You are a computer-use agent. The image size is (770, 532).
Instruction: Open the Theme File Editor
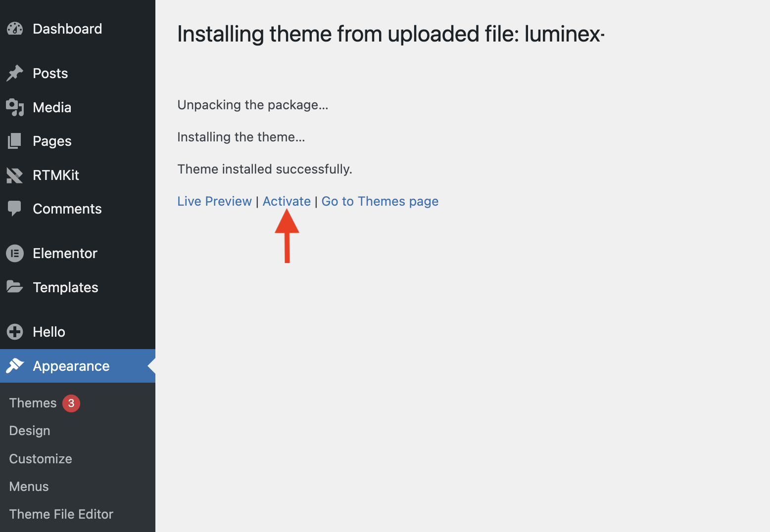tap(61, 514)
